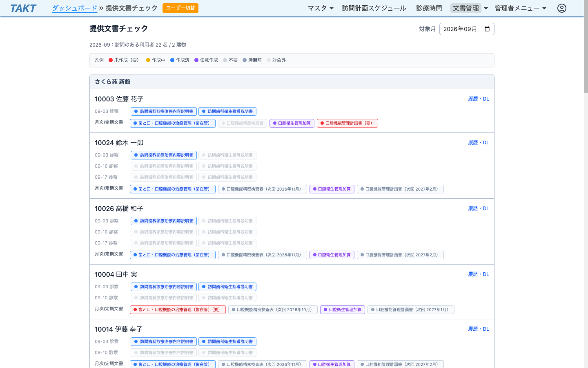Image resolution: width=588 pixels, height=368 pixels.
Task: Click the TAKT logo
Action: pos(23,8)
